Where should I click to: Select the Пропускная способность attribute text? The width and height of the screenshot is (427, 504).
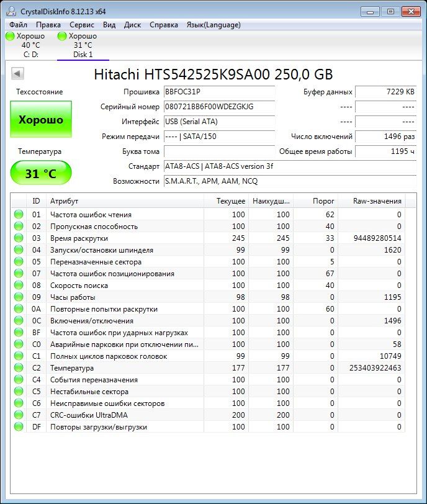pyautogui.click(x=94, y=227)
